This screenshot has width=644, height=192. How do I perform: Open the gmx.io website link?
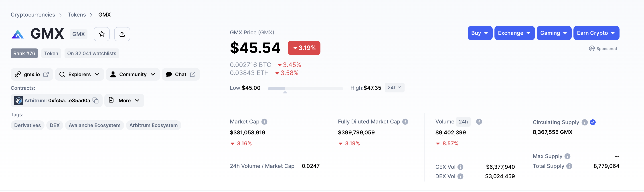[x=32, y=74]
